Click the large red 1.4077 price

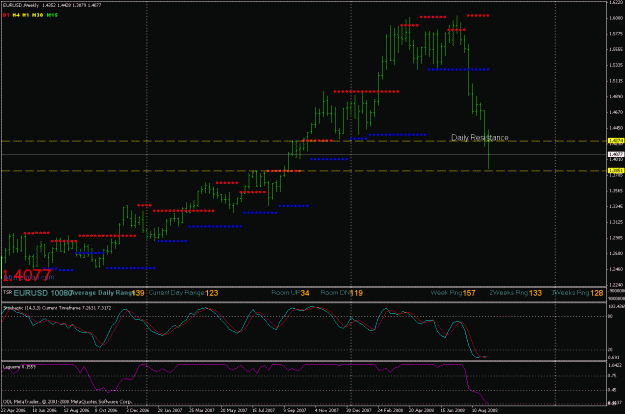[x=27, y=275]
